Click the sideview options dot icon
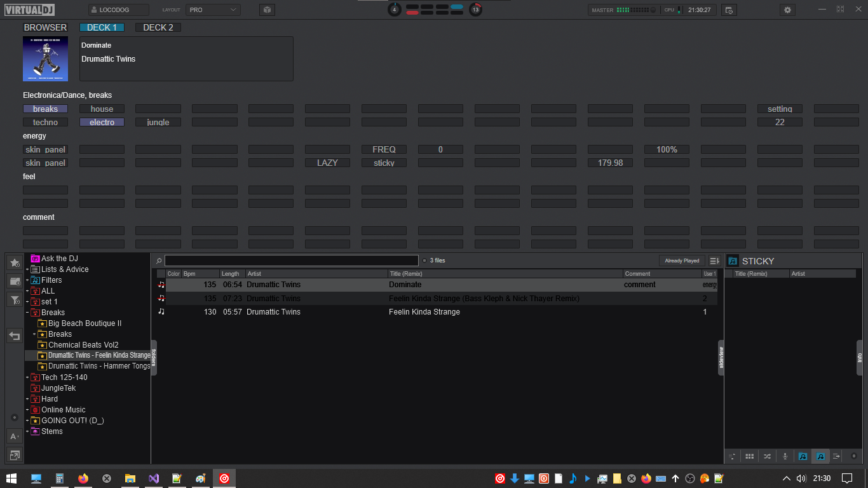868x488 pixels. (x=853, y=456)
